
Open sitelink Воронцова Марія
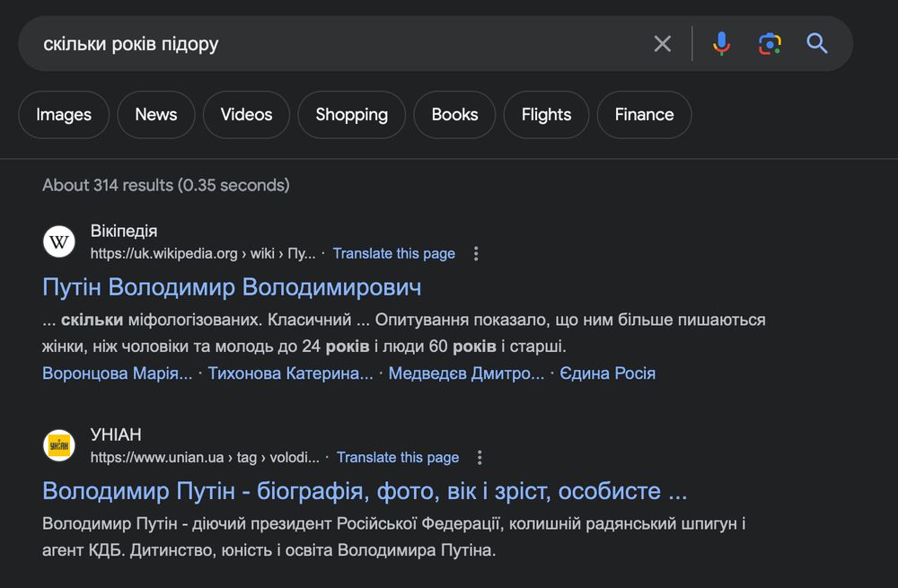(x=118, y=373)
